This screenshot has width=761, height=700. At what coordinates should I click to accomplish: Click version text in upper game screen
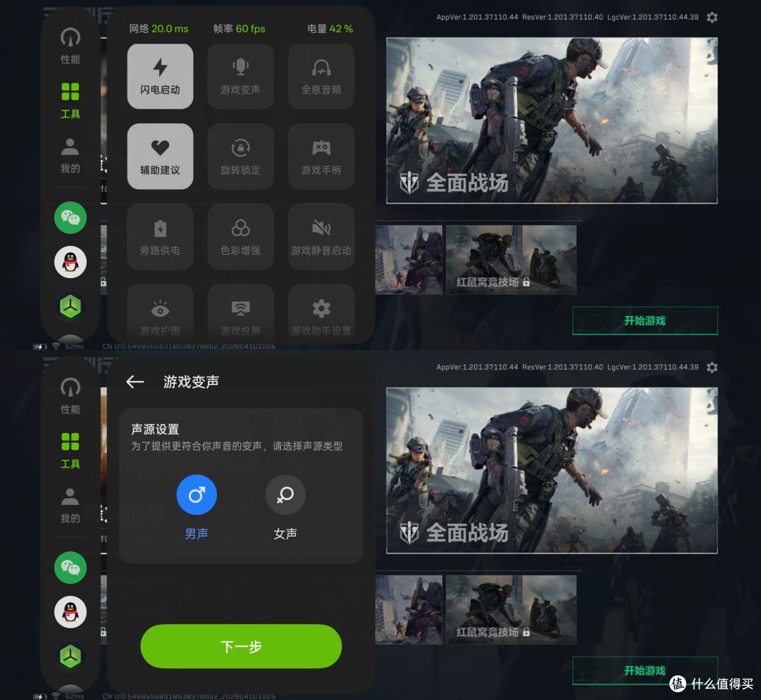point(567,17)
